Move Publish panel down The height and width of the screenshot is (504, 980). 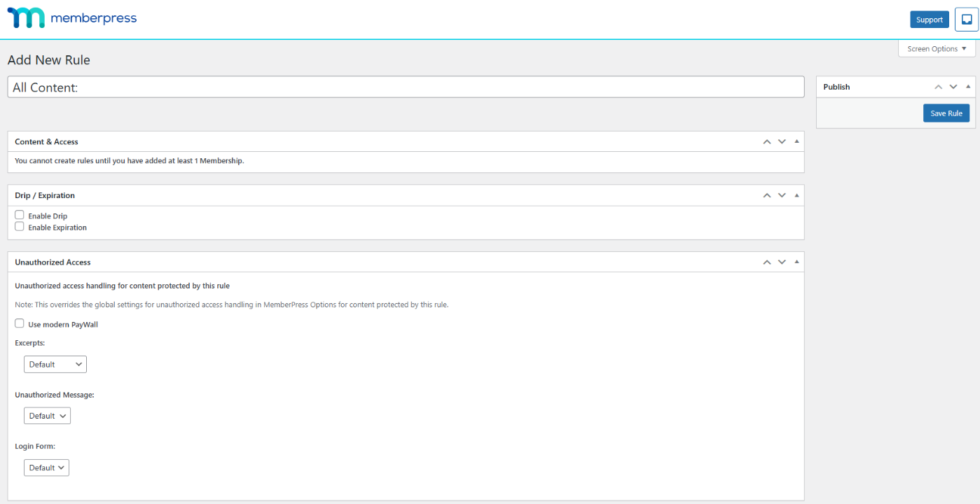tap(953, 87)
